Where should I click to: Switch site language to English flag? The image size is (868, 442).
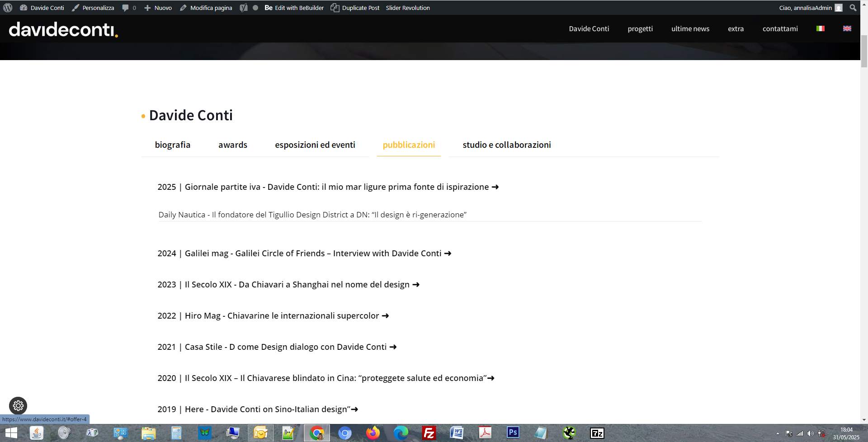[x=847, y=28]
